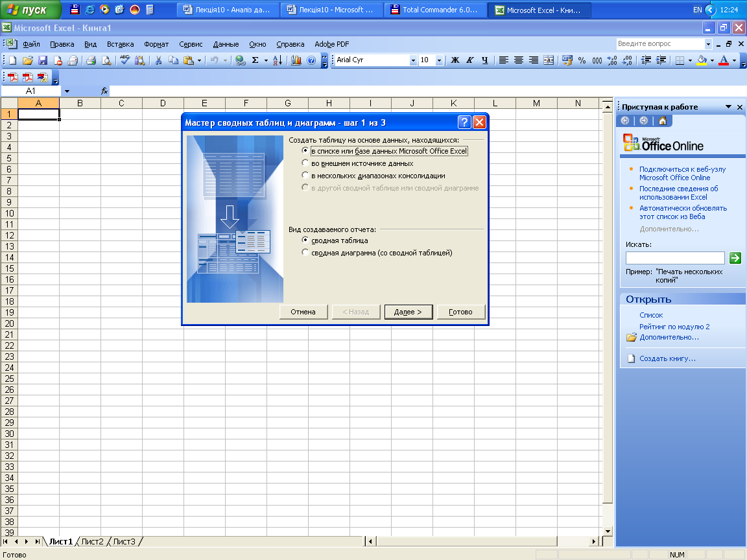Sort ascending with the A-Я icon
Viewport: 747px width, 560px height.
(278, 60)
